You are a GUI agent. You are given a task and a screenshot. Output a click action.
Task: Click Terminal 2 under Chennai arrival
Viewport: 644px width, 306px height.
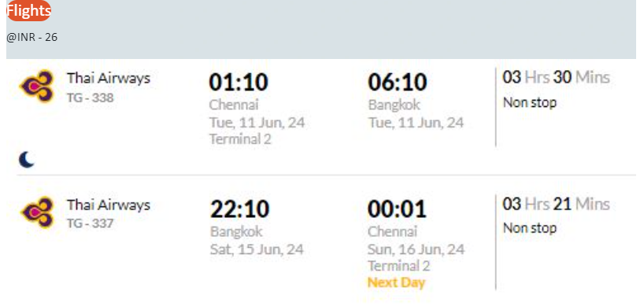pos(399,266)
